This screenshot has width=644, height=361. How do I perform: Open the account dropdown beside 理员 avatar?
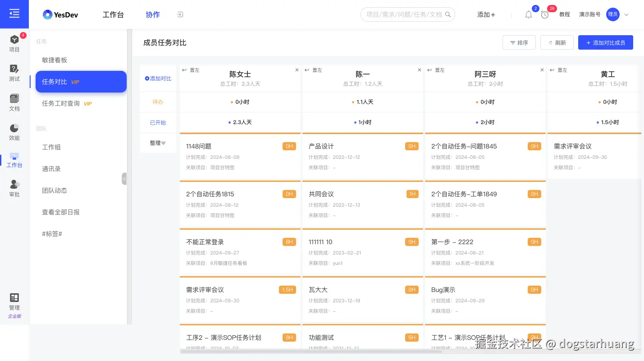click(x=626, y=14)
